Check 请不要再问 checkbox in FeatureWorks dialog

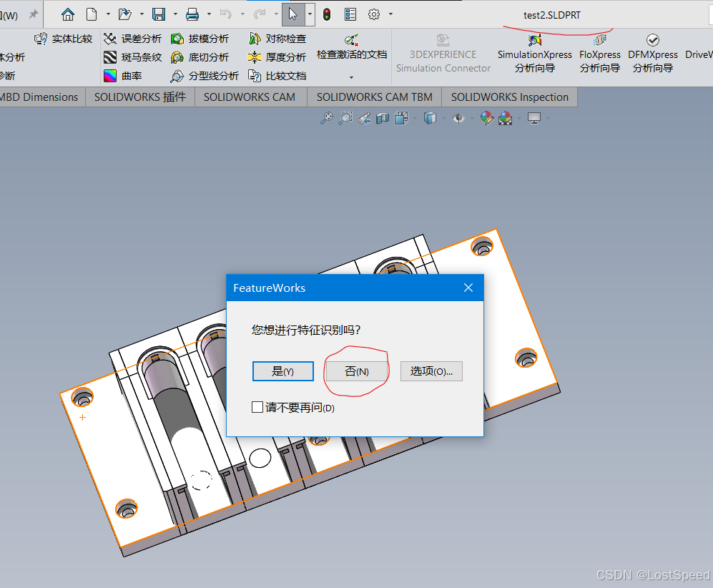[257, 406]
